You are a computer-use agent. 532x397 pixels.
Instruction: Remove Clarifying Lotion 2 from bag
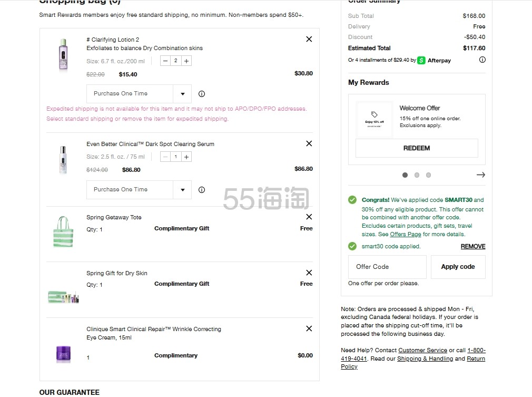click(309, 39)
